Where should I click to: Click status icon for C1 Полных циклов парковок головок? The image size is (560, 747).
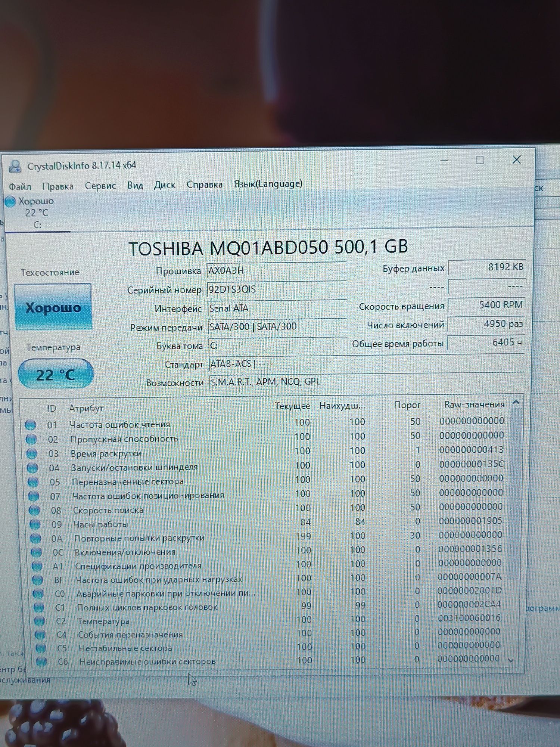click(x=39, y=608)
